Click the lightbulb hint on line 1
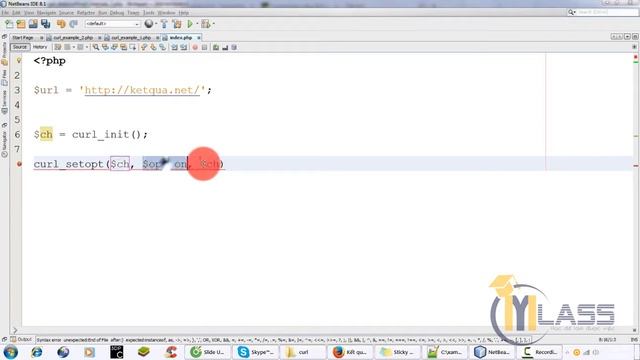This screenshot has height=360, width=640. [x=19, y=61]
